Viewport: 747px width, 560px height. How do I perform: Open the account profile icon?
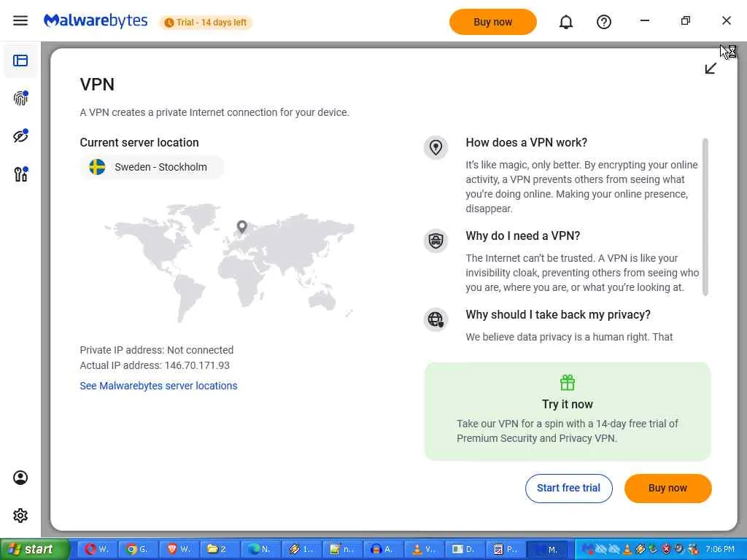(x=20, y=478)
